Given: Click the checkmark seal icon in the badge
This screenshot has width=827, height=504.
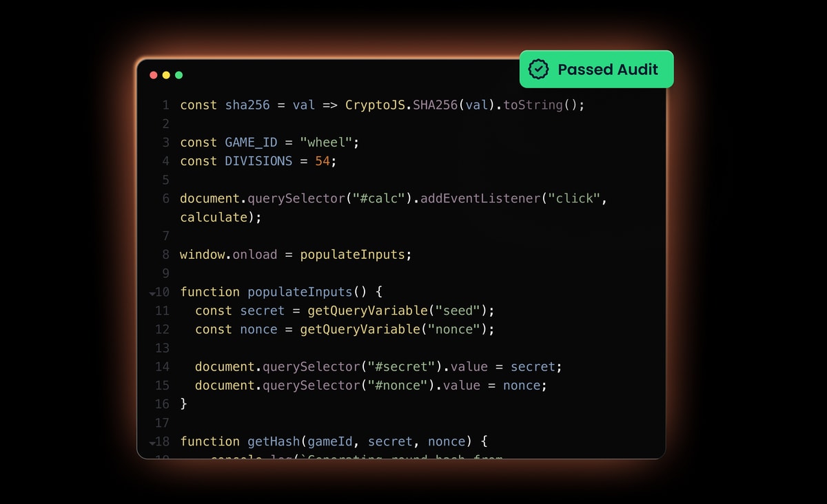Looking at the screenshot, I should (x=538, y=69).
